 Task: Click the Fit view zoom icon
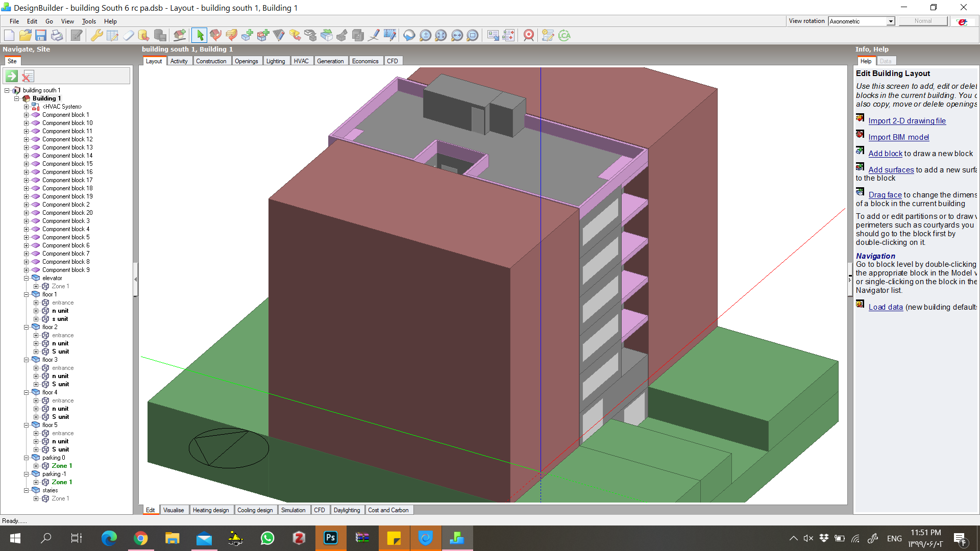pos(441,35)
